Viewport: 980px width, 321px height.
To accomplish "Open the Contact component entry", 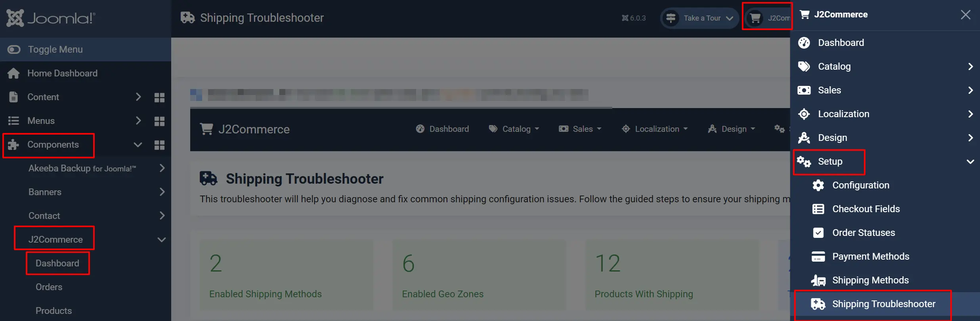I will pos(44,216).
